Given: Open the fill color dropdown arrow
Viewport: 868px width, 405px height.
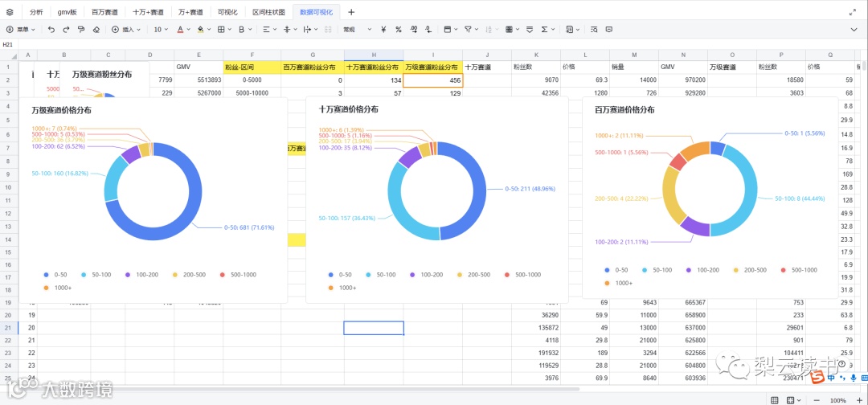Looking at the screenshot, I should [209, 29].
